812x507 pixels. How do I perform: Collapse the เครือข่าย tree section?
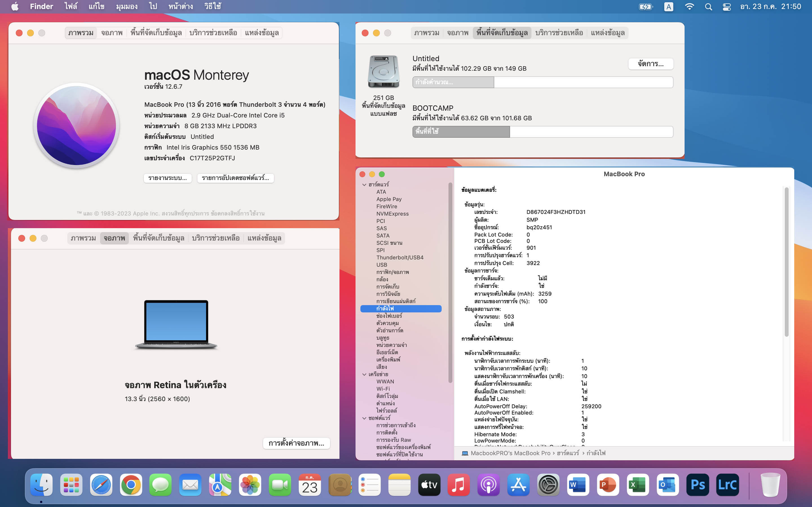coord(364,375)
